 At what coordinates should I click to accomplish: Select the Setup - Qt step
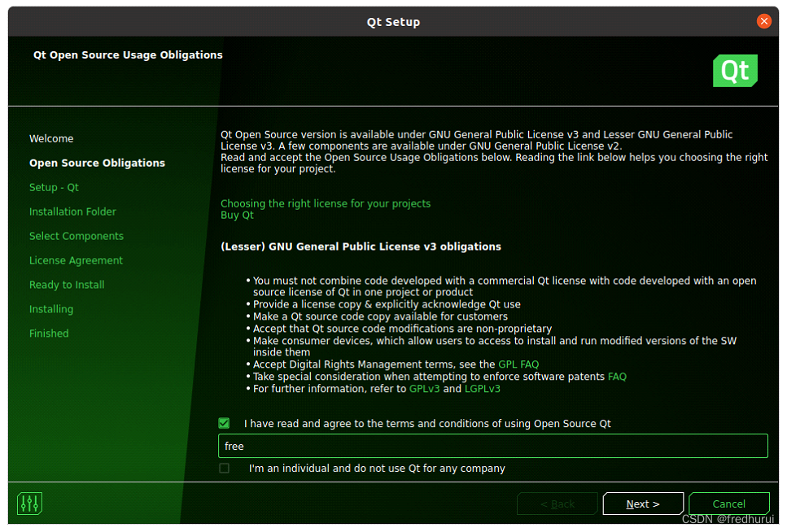pos(54,187)
